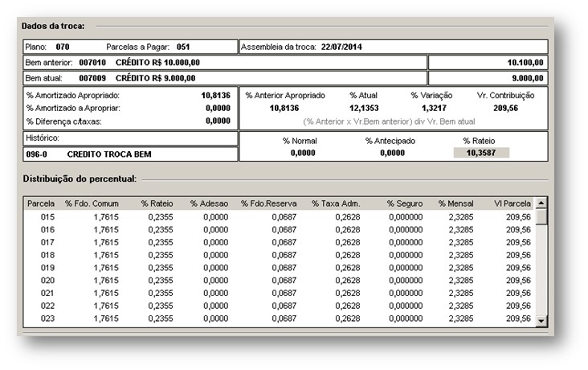
Task: Select installment row 020
Action: click(x=280, y=280)
